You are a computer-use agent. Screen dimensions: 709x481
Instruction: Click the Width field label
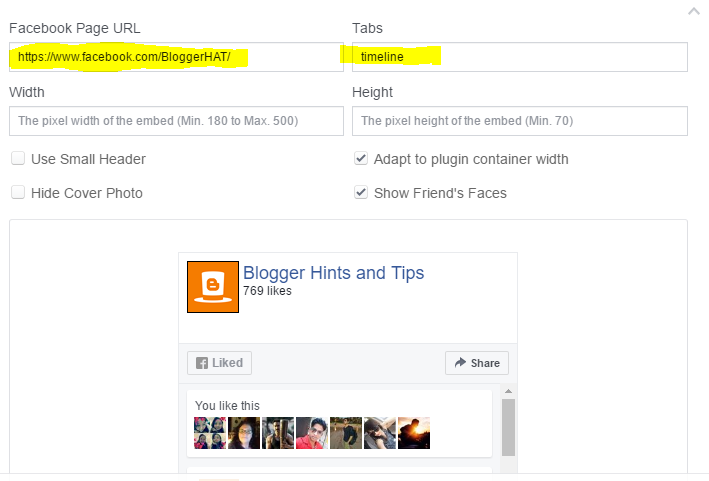click(x=27, y=92)
